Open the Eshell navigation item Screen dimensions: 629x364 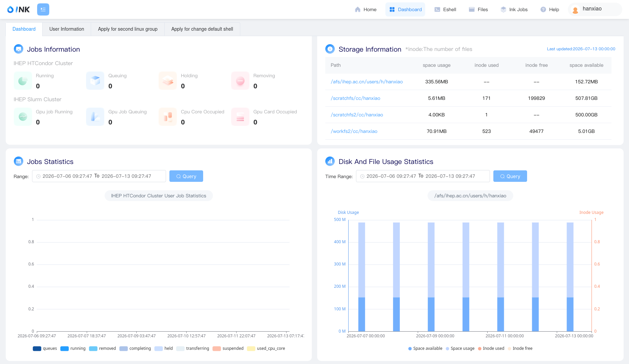click(445, 9)
